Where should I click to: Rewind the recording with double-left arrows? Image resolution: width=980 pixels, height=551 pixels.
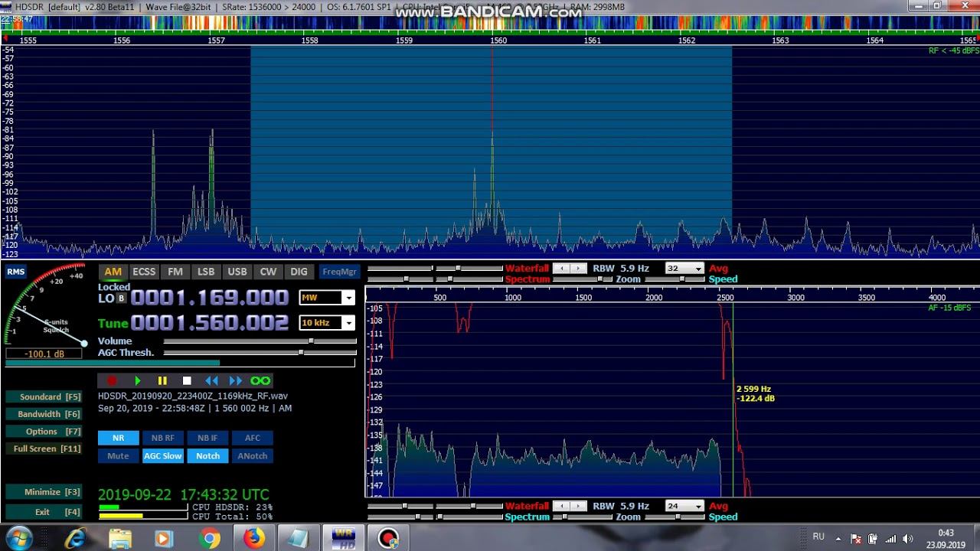tap(211, 380)
